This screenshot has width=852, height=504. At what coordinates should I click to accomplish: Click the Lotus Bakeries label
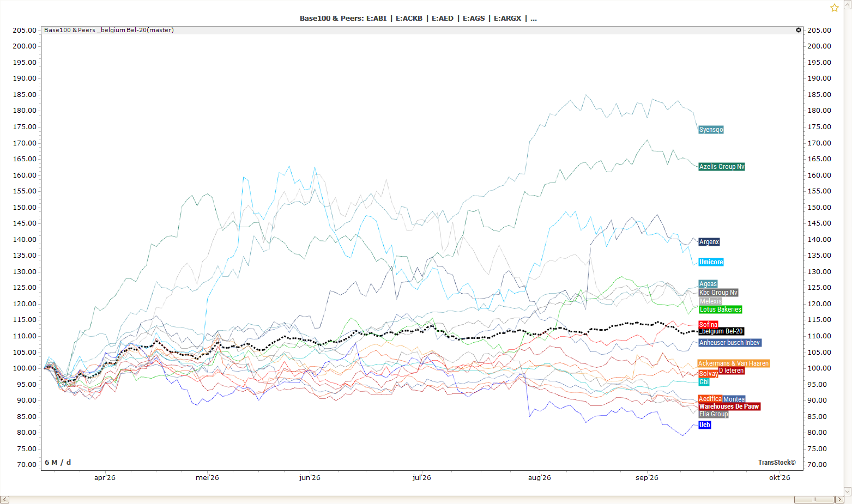[x=720, y=309]
